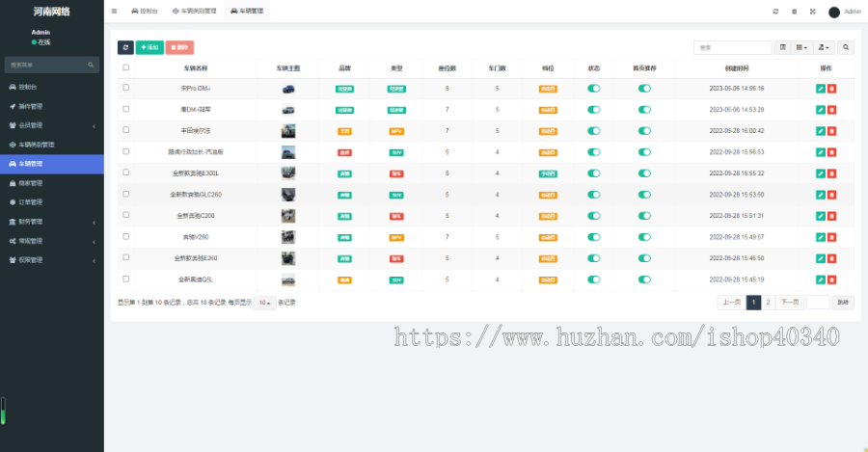
Task: Focus the page jump number input
Action: (x=818, y=302)
